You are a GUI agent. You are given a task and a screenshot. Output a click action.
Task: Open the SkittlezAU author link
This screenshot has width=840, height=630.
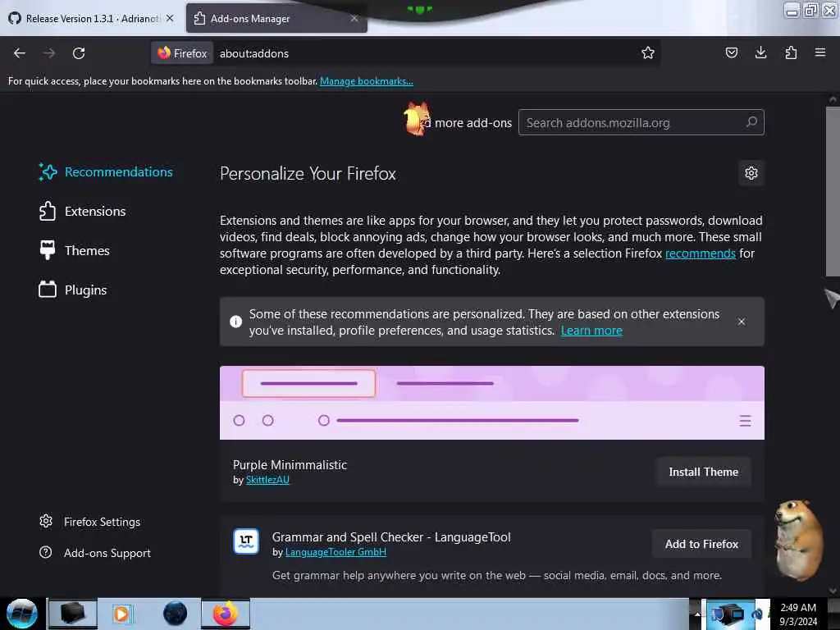point(267,480)
